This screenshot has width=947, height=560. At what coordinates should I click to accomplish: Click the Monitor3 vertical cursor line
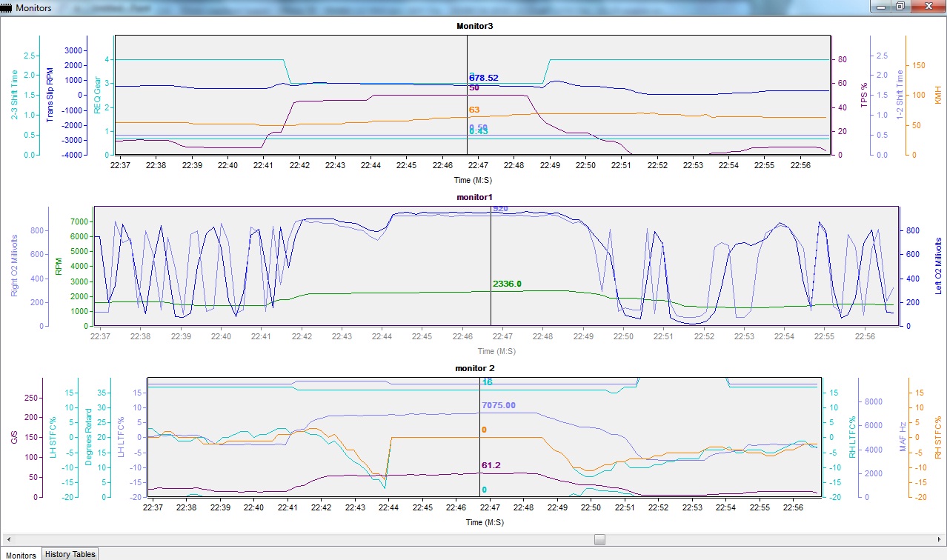click(468, 96)
